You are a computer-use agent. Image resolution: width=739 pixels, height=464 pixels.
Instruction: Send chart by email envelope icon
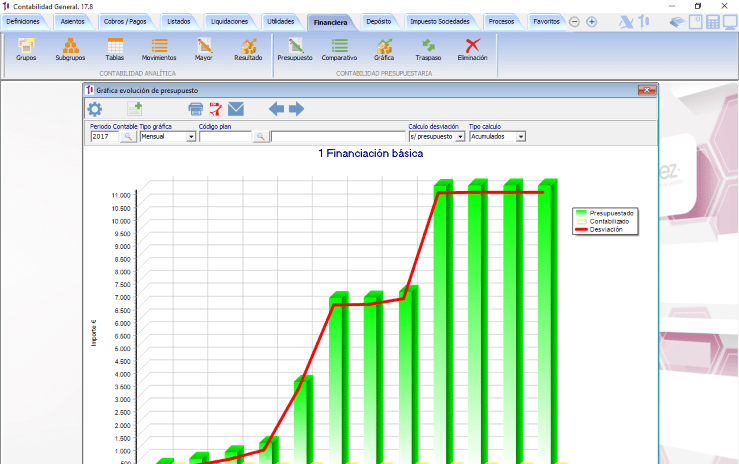tap(236, 109)
